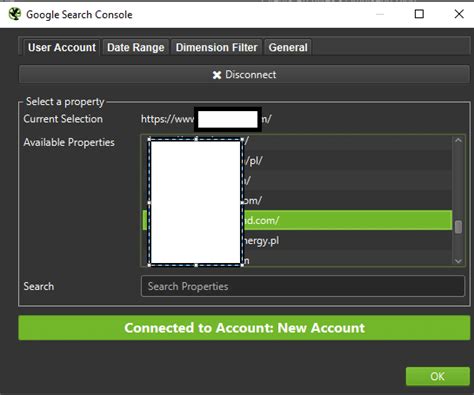Close the Google Search Console dialog

[x=459, y=14]
